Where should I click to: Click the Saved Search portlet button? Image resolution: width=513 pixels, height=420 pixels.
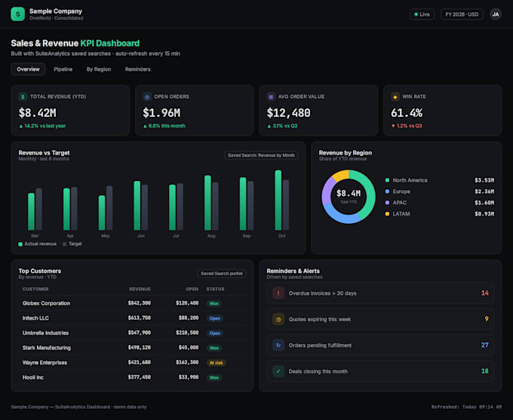coord(222,274)
